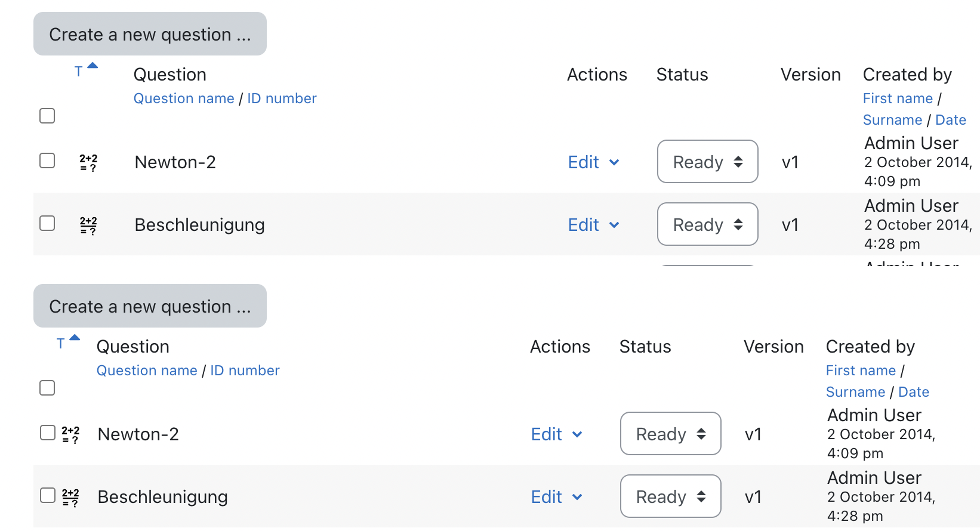This screenshot has width=980, height=531.
Task: Tick checkbox for Beschleunigung in top table
Action: [47, 223]
